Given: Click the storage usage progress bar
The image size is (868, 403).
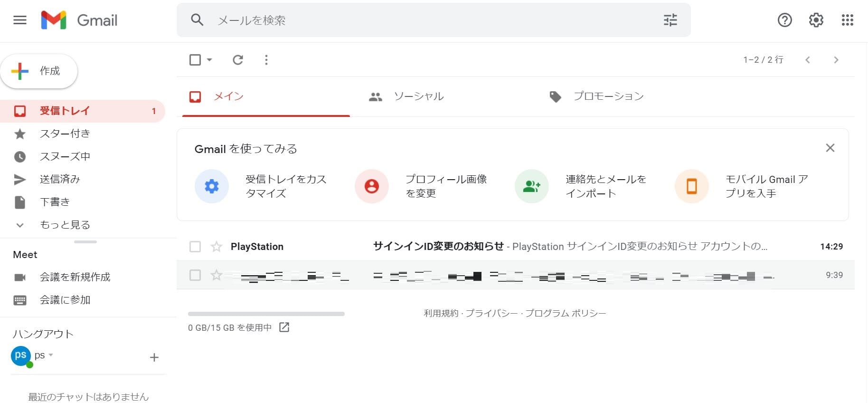Looking at the screenshot, I should [x=266, y=314].
